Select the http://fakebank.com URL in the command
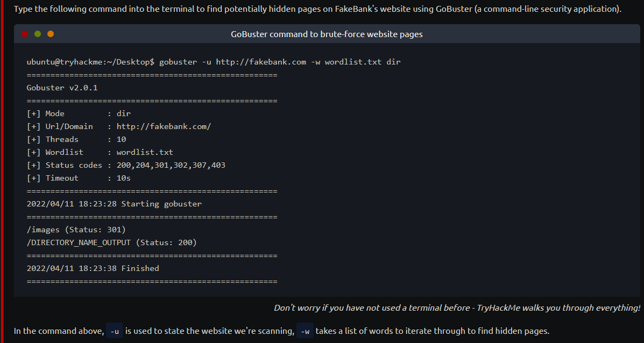644x343 pixels. click(x=261, y=62)
